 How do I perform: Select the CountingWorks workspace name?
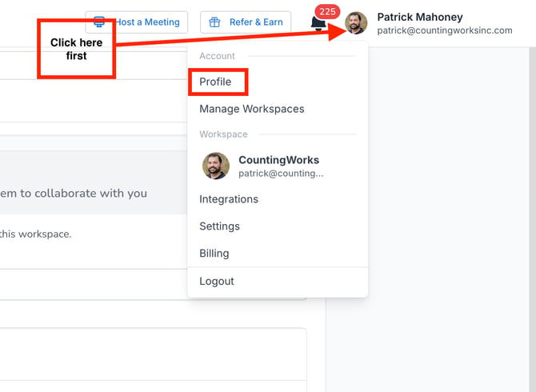278,160
